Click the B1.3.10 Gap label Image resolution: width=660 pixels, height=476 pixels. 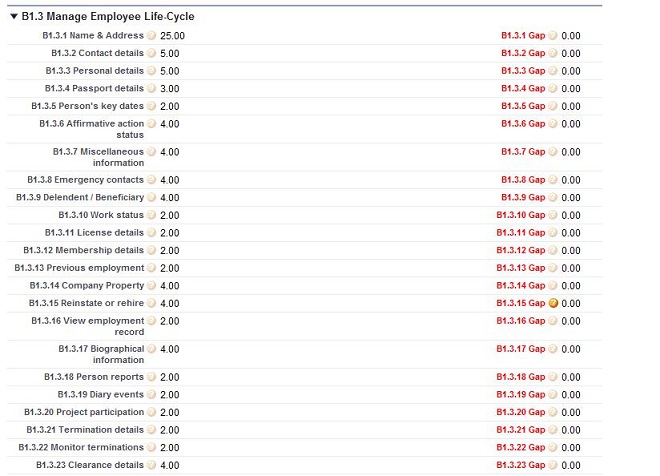click(521, 215)
